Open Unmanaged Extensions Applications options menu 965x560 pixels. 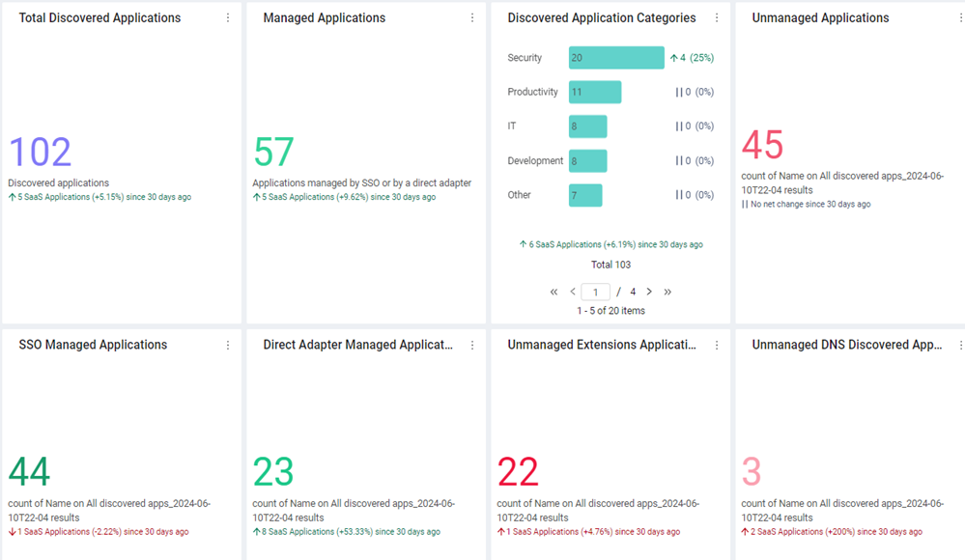pyautogui.click(x=717, y=346)
